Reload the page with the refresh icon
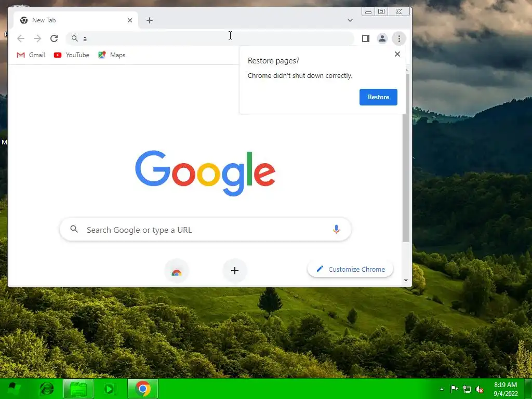This screenshot has height=399, width=532. coord(54,38)
